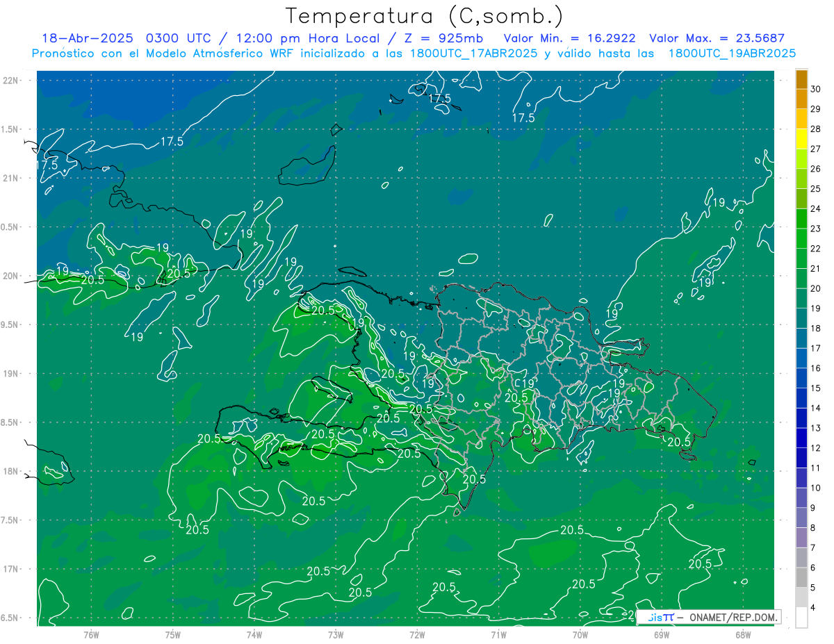Click the '0300 UTC' time text
834x644 pixels.
[x=180, y=38]
